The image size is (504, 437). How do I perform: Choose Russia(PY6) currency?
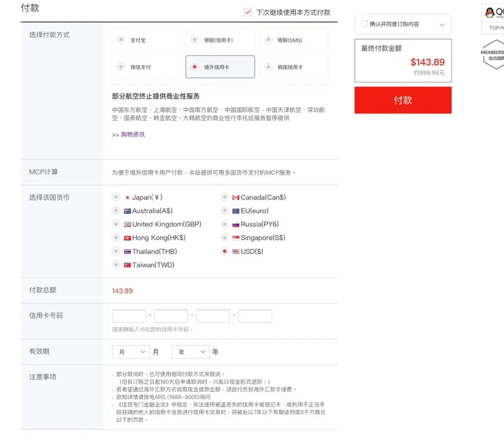point(225,224)
